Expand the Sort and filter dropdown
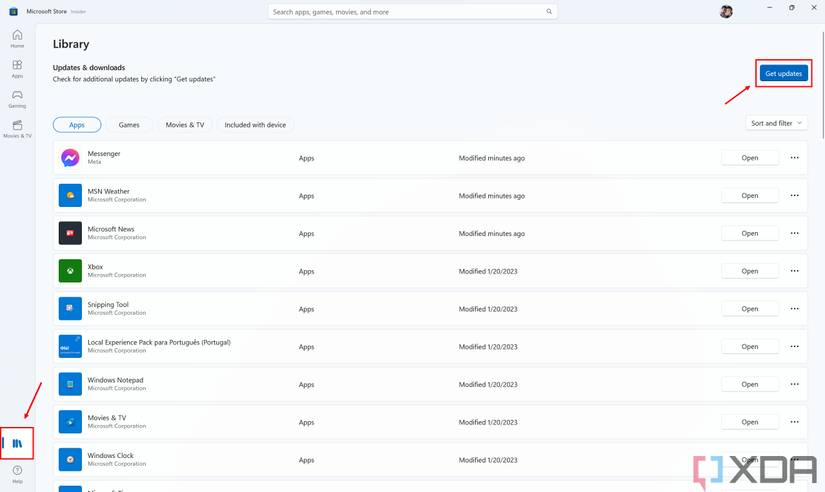 pyautogui.click(x=776, y=123)
